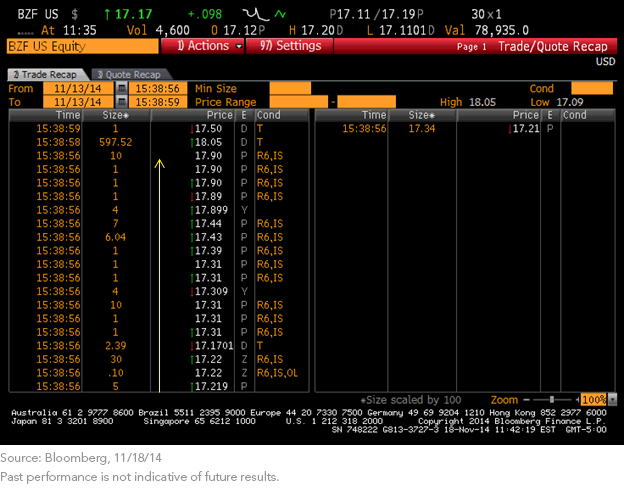The height and width of the screenshot is (493, 624).
Task: Open the 97) Settings menu
Action: (290, 46)
